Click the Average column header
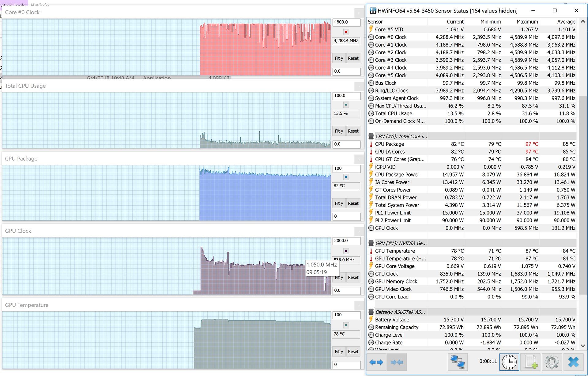The height and width of the screenshot is (376, 588). coord(558,22)
